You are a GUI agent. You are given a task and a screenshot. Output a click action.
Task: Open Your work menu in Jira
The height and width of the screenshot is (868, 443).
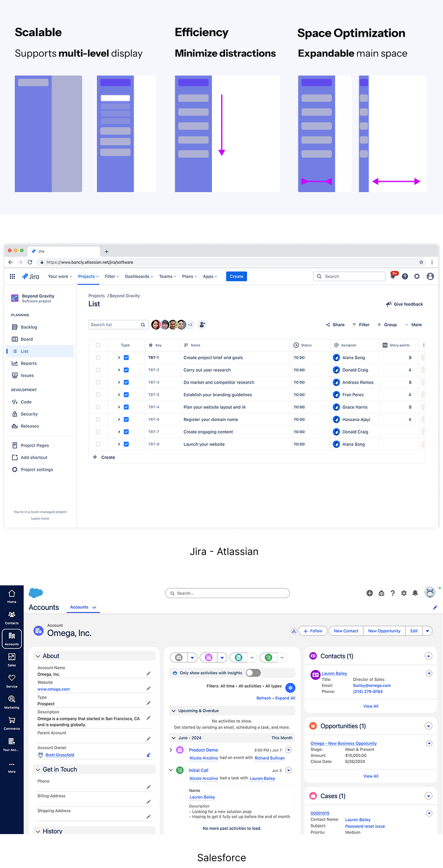pos(60,276)
